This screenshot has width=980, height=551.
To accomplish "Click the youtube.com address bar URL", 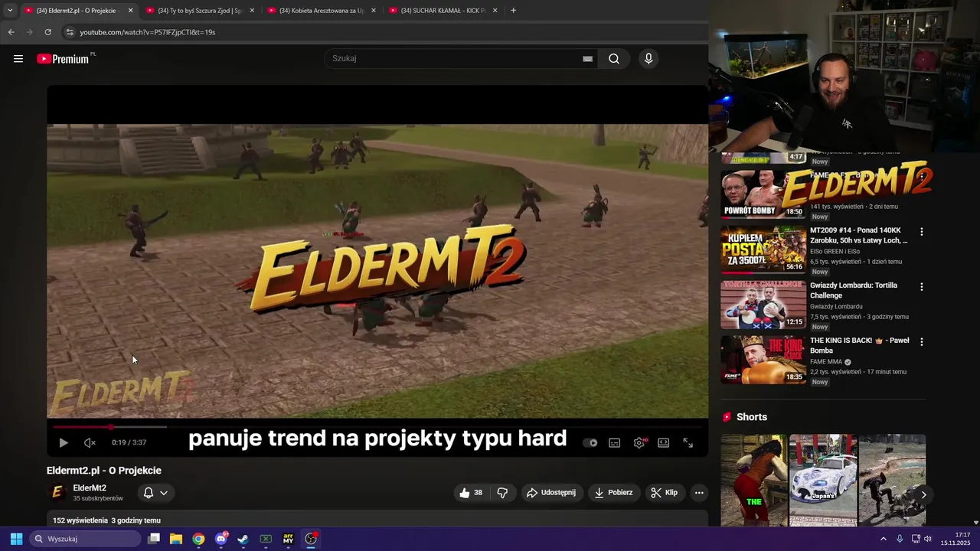I will [x=147, y=32].
